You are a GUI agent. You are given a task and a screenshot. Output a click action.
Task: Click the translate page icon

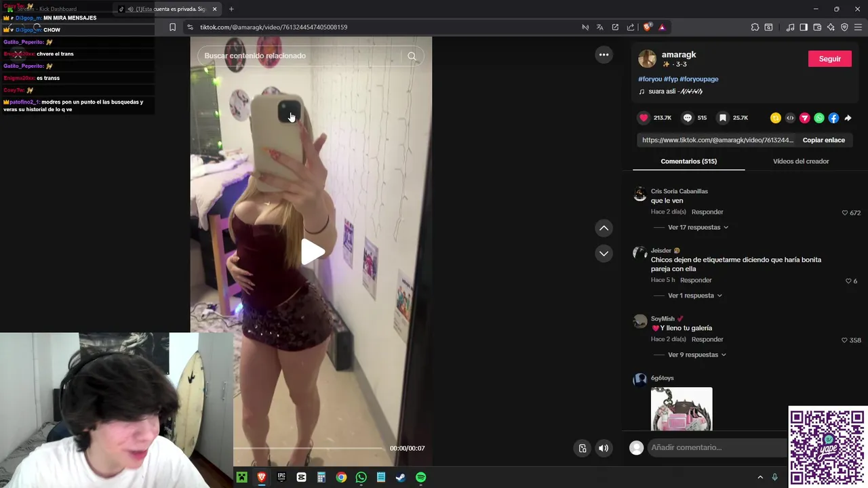click(x=600, y=27)
